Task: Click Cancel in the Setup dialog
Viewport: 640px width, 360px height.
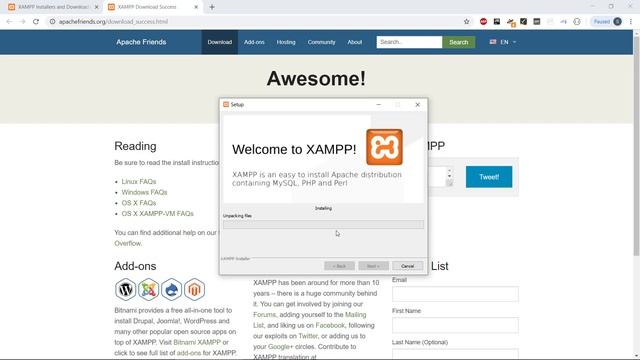Action: click(x=407, y=266)
